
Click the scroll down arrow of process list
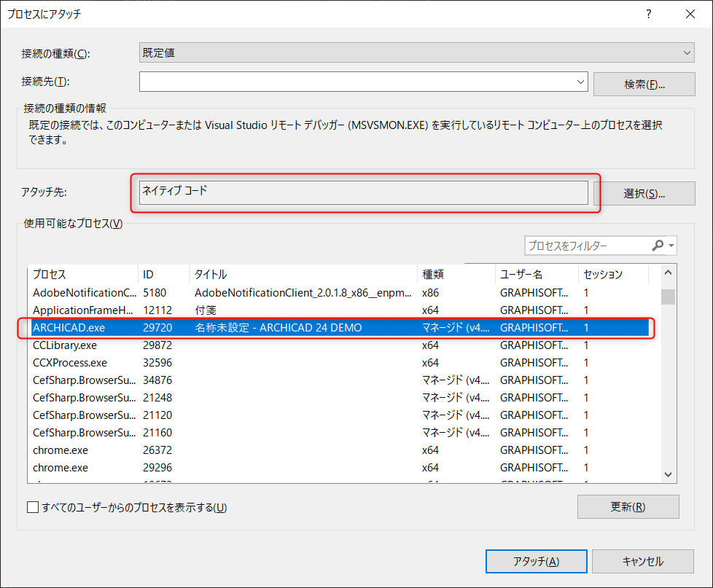(x=668, y=474)
